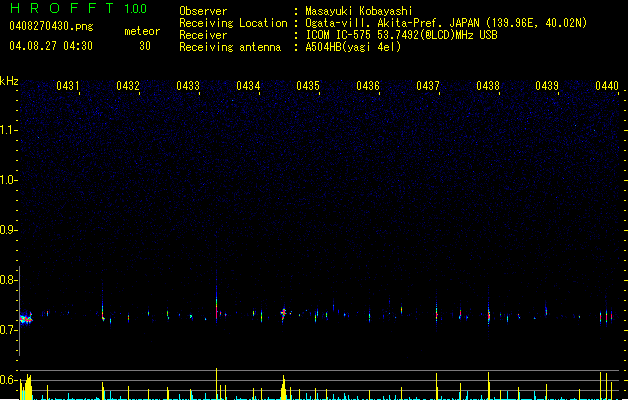Click time marker 0436

(x=368, y=85)
